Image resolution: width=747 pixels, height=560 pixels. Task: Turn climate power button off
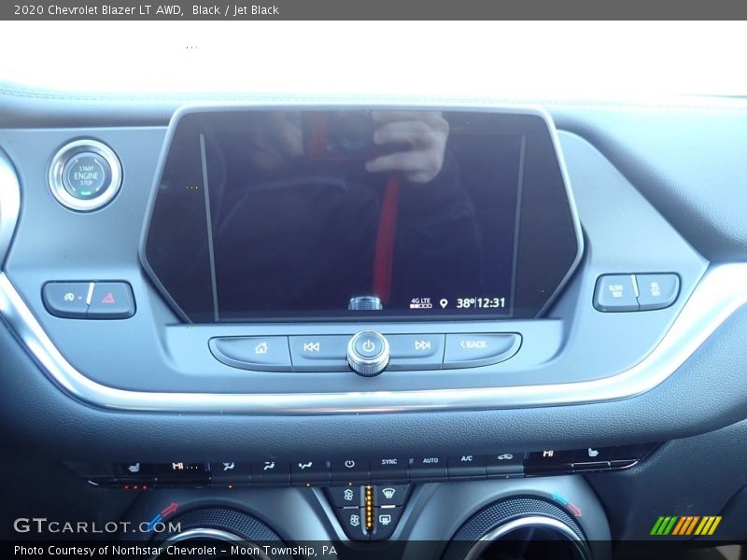[349, 464]
